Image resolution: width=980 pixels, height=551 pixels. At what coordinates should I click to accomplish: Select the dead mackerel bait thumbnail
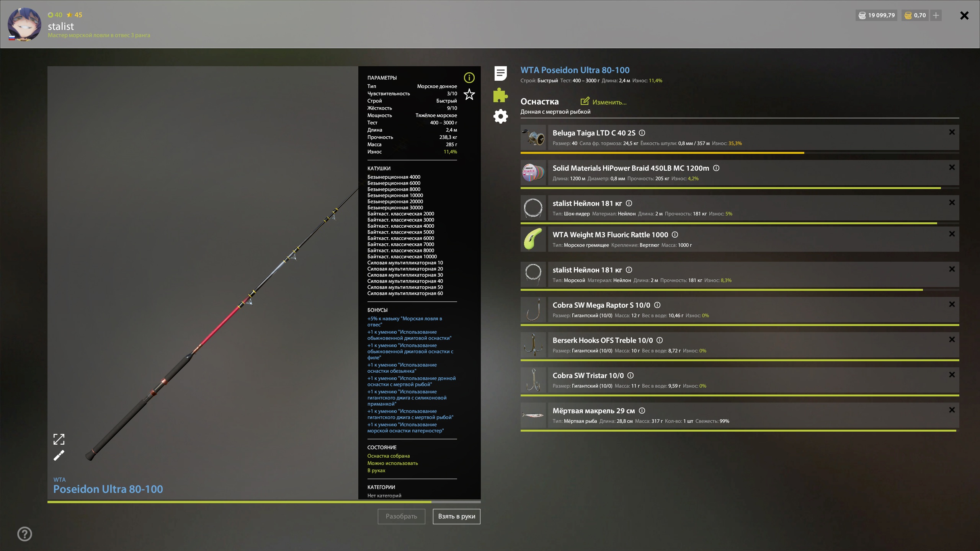533,415
